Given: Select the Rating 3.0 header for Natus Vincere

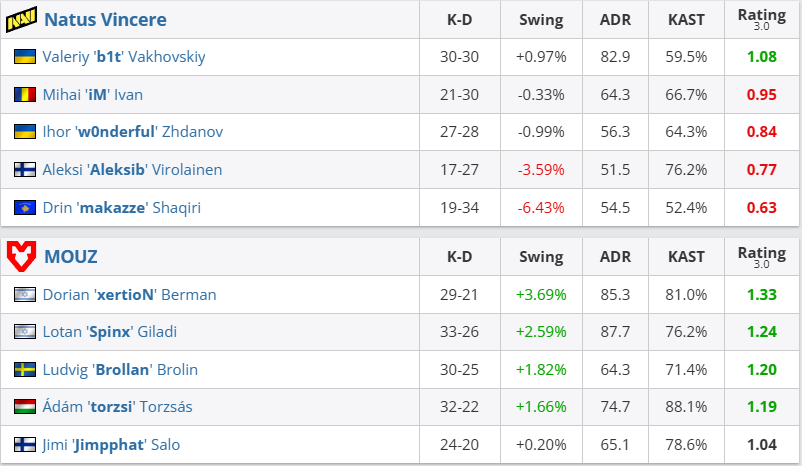Looking at the screenshot, I should tap(761, 19).
